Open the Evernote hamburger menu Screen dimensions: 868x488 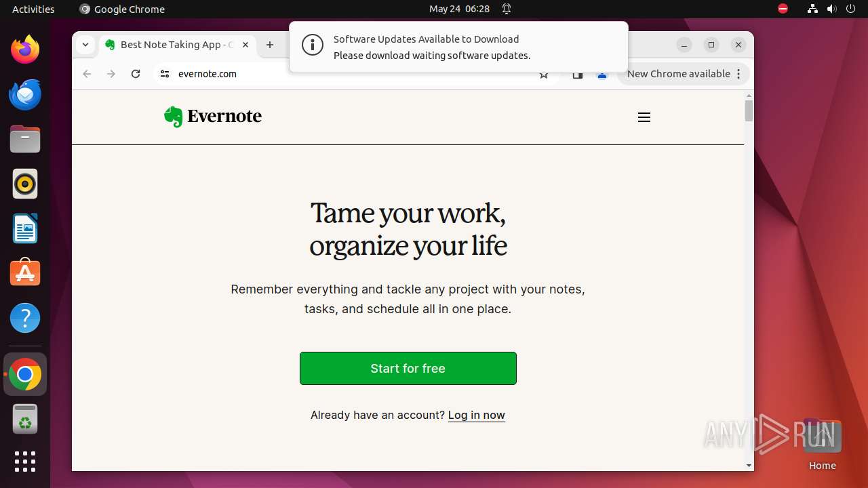[644, 117]
